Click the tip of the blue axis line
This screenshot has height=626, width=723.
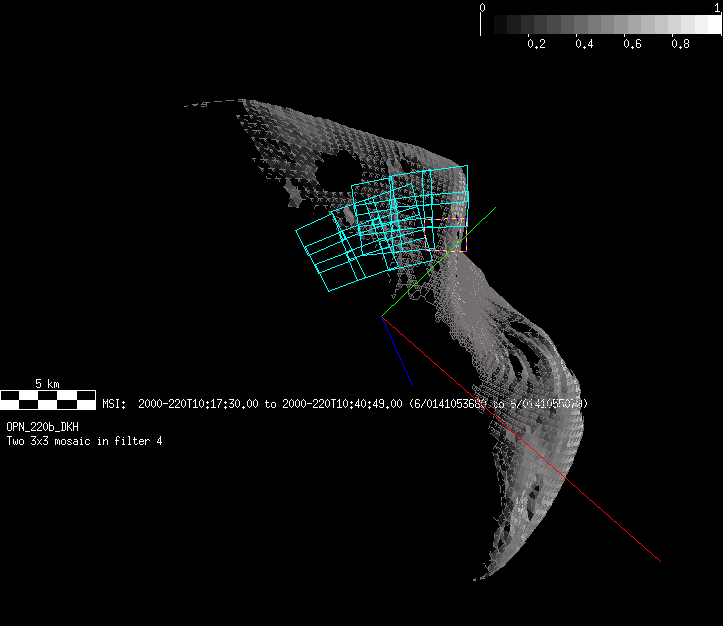413,385
